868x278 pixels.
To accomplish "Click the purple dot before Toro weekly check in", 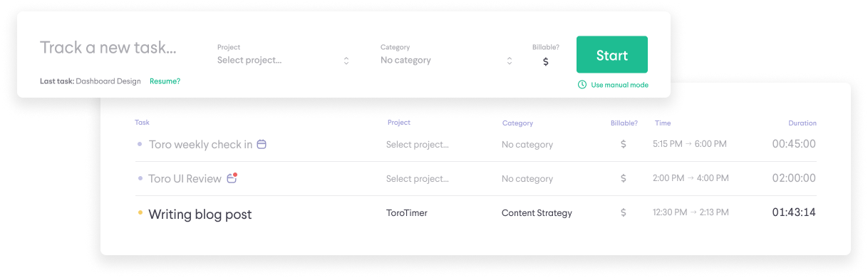I will click(x=140, y=144).
